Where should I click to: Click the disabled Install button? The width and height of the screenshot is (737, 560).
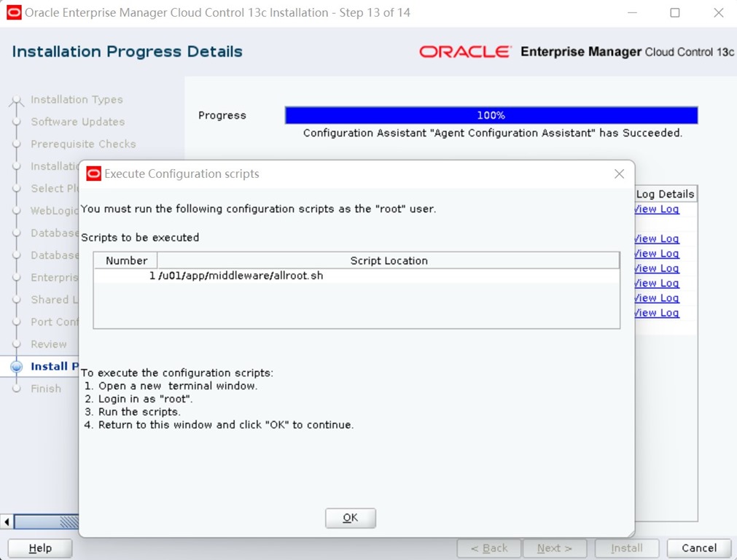(x=626, y=548)
